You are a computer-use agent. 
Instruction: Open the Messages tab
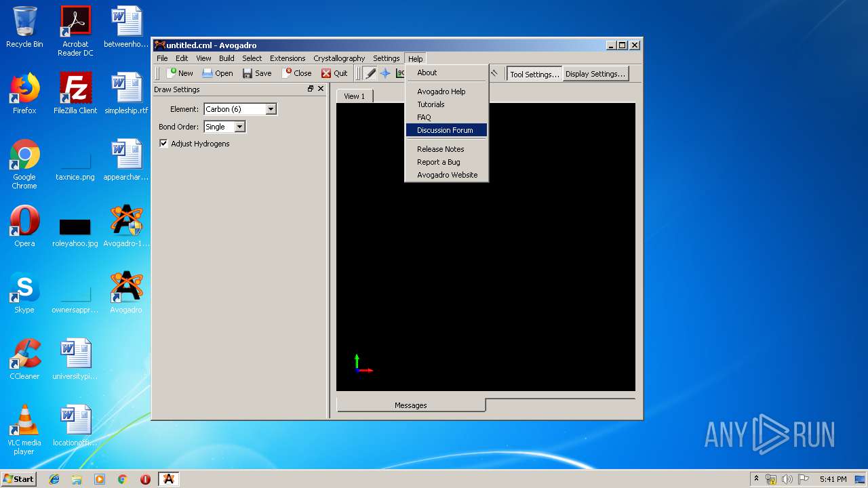411,405
